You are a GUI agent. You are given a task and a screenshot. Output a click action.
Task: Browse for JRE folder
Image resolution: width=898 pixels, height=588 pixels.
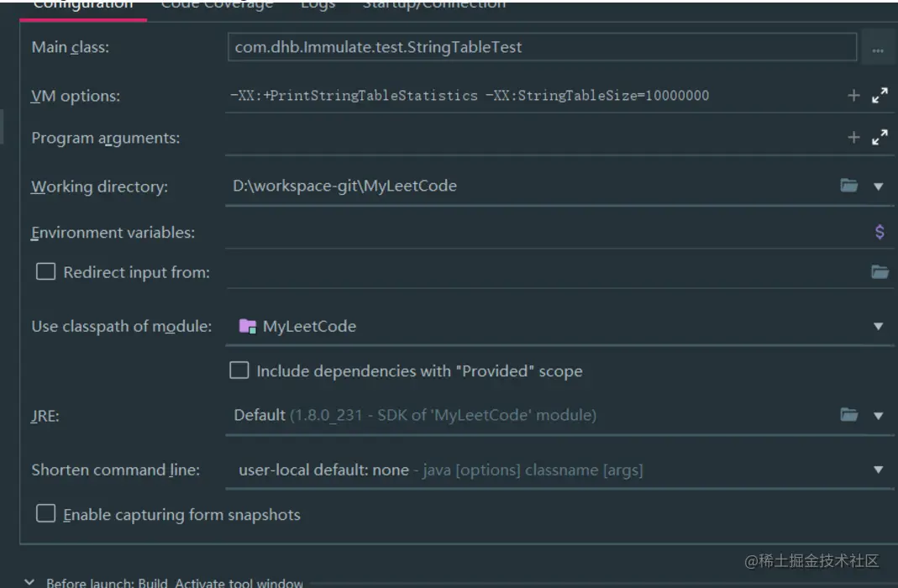pos(848,414)
